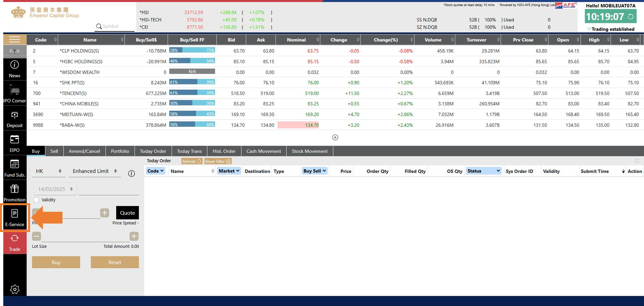Open the Buy Sell filter dropdown
The height and width of the screenshot is (306, 644).
coord(314,171)
